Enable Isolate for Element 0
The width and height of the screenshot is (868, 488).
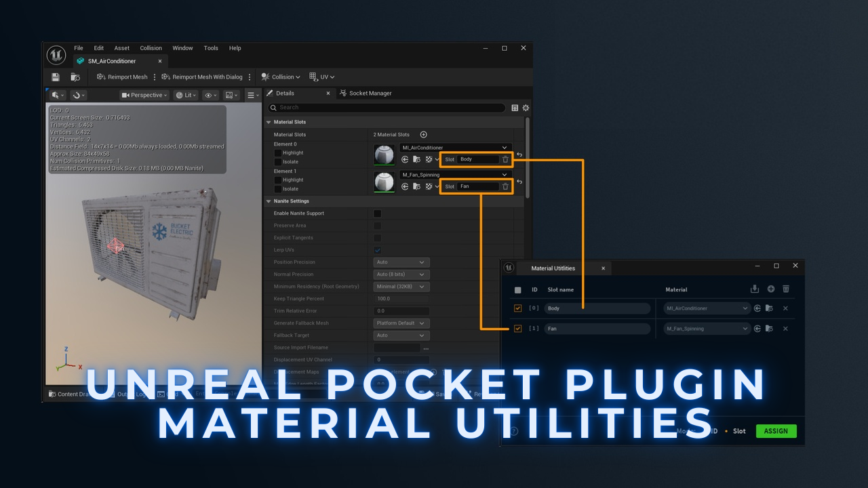click(x=277, y=162)
